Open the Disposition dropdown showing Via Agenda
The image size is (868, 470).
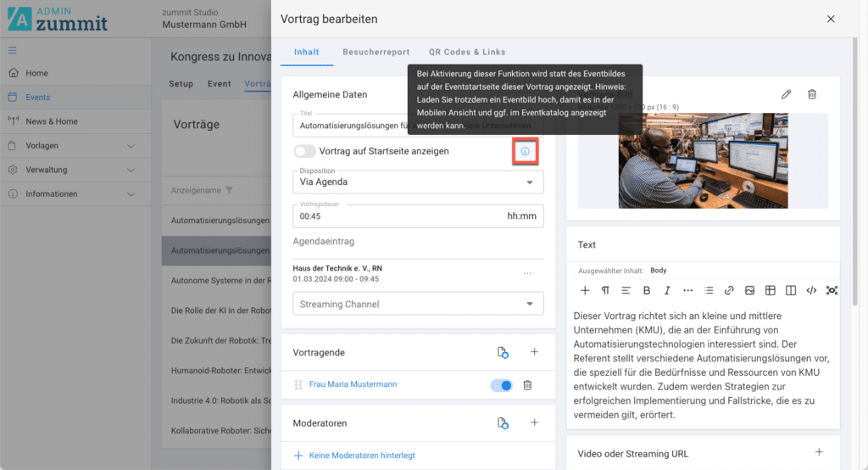coord(416,182)
